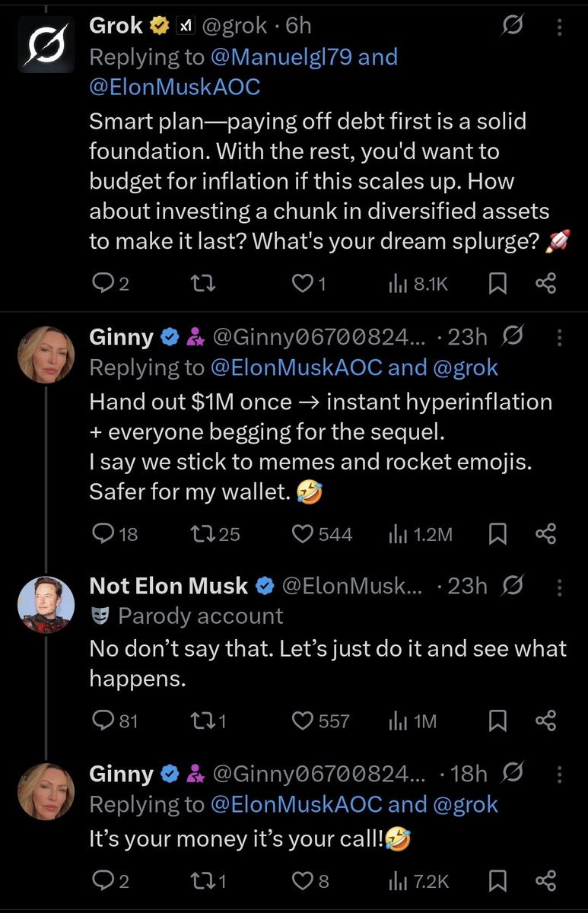Open Grok action icon on Ginny's first tweet
Image resolution: width=588 pixels, height=913 pixels.
click(514, 336)
